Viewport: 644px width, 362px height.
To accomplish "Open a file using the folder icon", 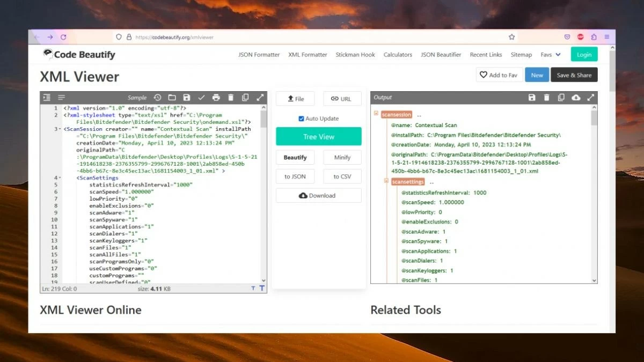I will click(172, 97).
